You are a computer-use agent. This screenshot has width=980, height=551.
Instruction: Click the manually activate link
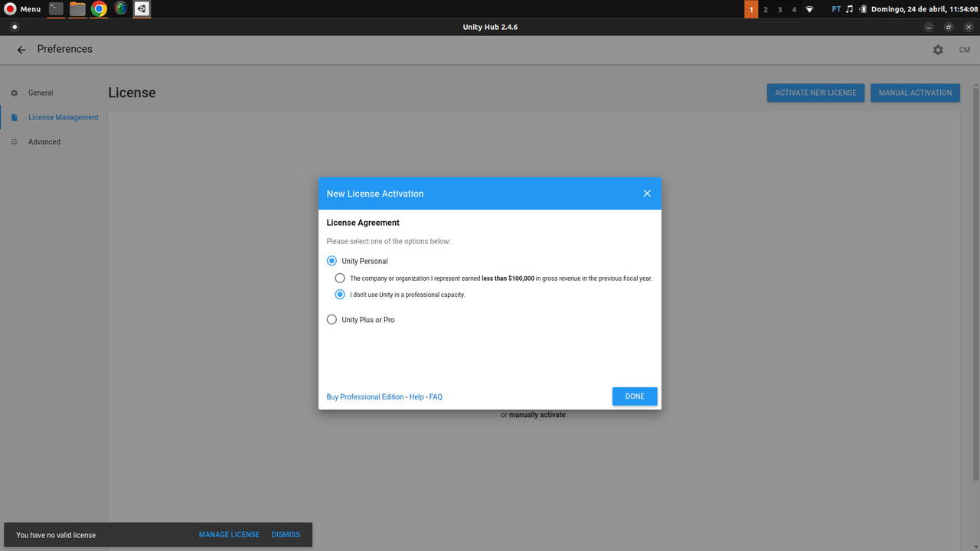(x=537, y=415)
